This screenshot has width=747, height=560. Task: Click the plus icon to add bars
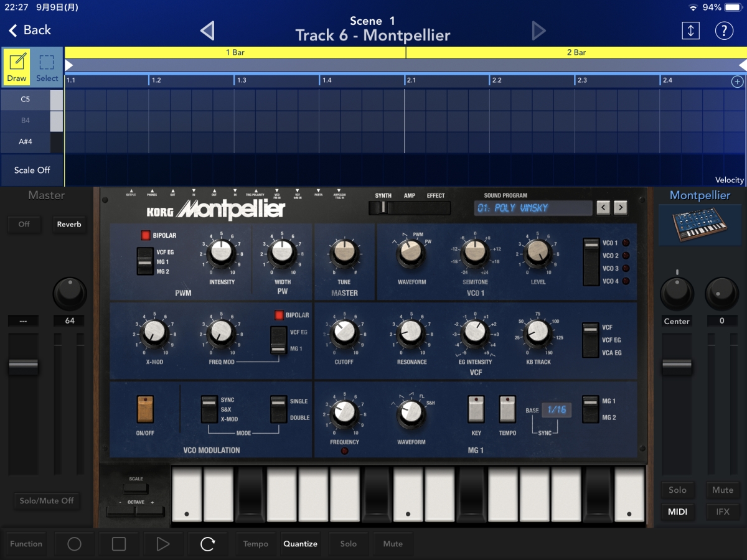(737, 82)
